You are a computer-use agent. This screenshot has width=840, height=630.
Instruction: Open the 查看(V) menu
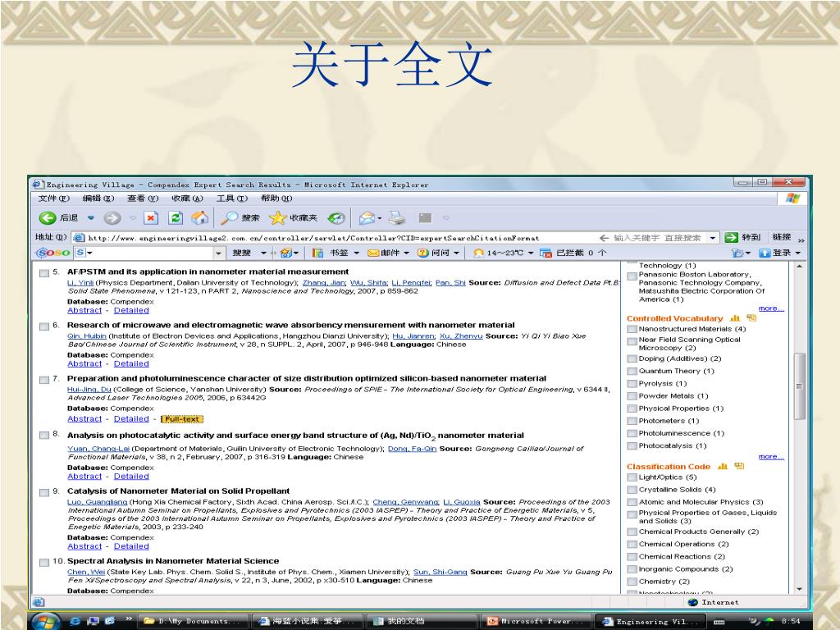[x=143, y=199]
